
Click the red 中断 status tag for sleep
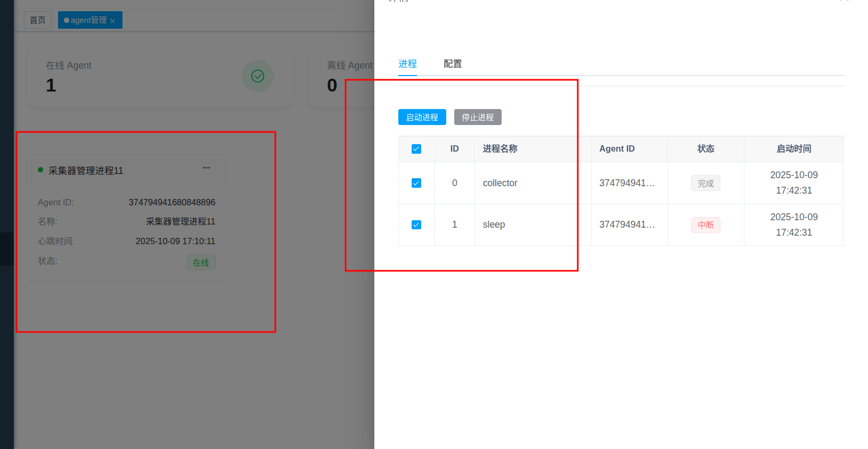tap(706, 225)
